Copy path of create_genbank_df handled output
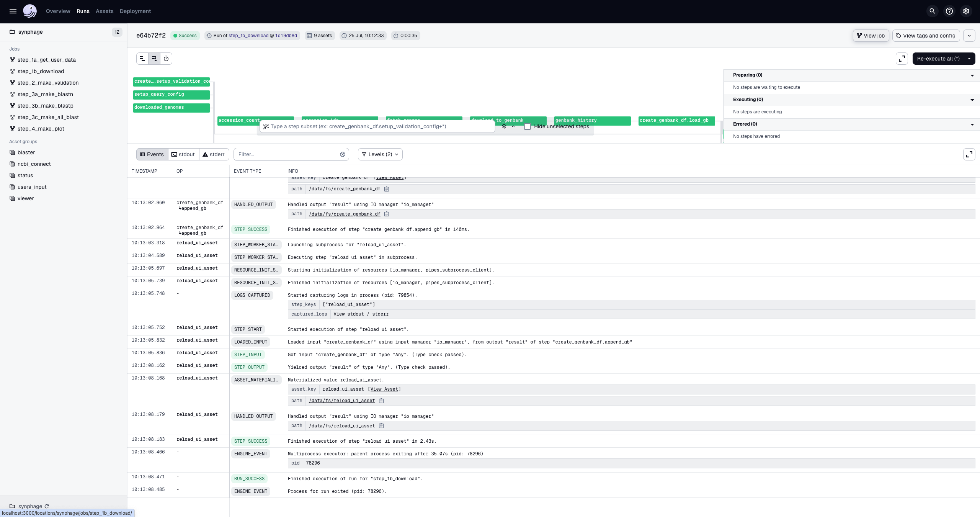The image size is (980, 517). coord(387,214)
